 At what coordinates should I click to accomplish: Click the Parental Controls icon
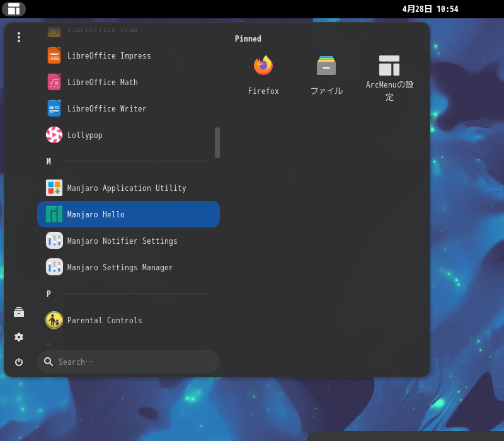(x=54, y=320)
